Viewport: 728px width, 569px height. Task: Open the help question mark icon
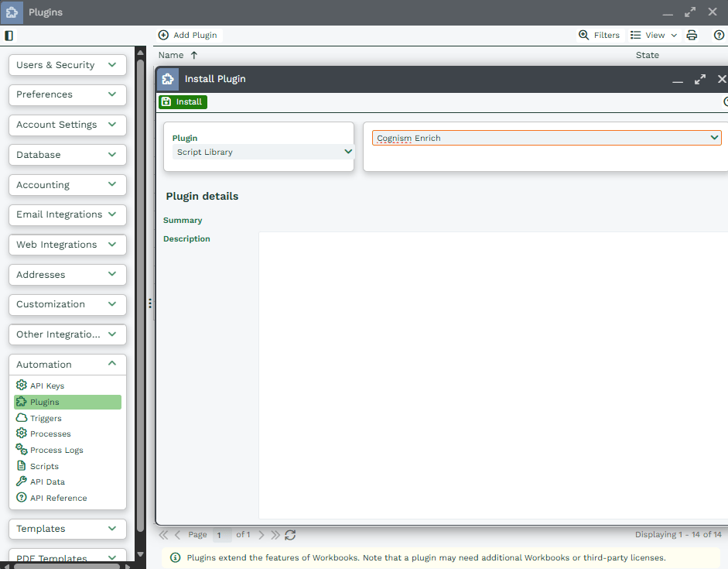click(x=719, y=35)
